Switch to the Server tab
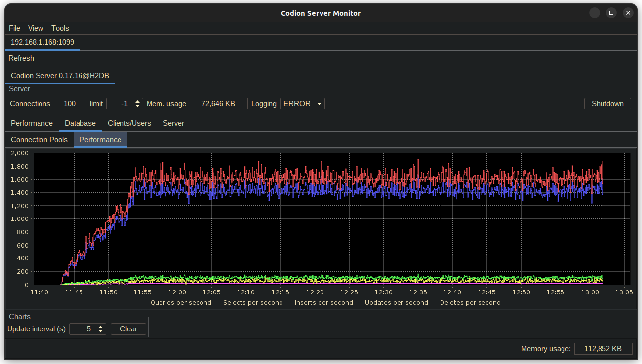 173,123
